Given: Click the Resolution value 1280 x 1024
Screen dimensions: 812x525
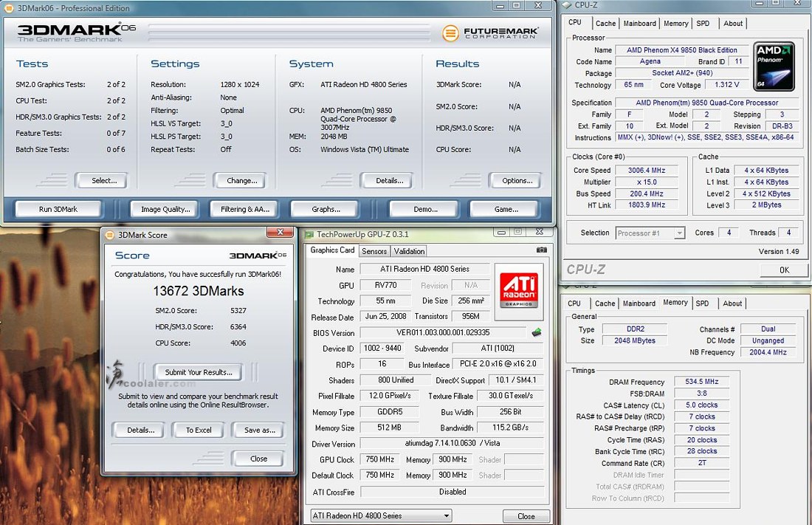Looking at the screenshot, I should point(240,84).
